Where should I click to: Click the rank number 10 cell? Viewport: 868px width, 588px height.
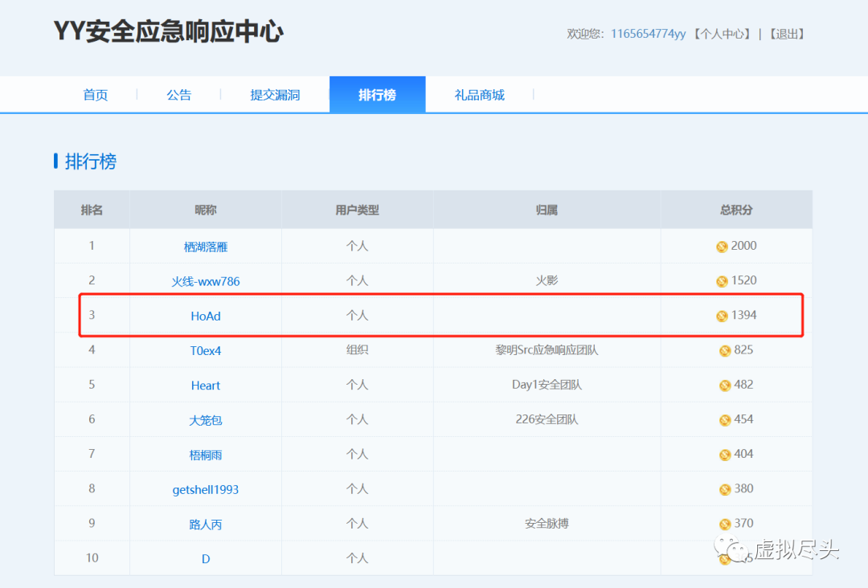[92, 557]
